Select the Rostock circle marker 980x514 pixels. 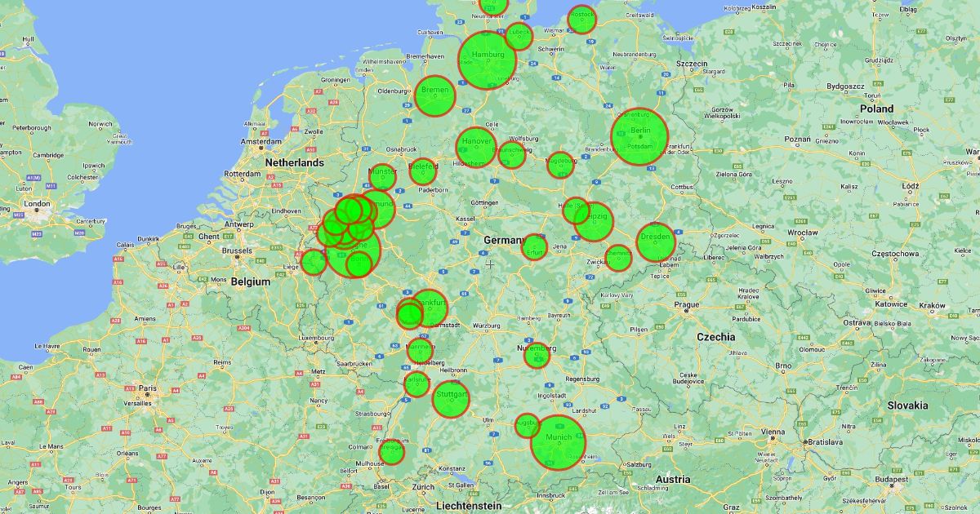coord(581,19)
